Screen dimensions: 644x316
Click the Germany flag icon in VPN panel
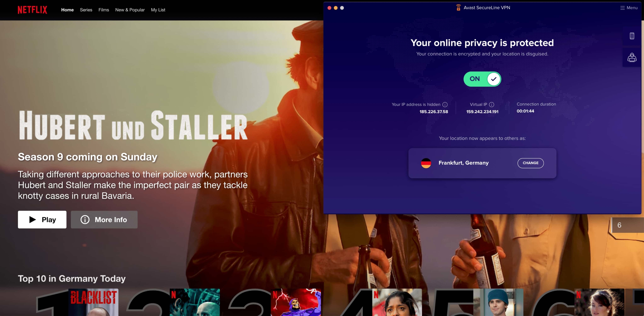(x=426, y=162)
